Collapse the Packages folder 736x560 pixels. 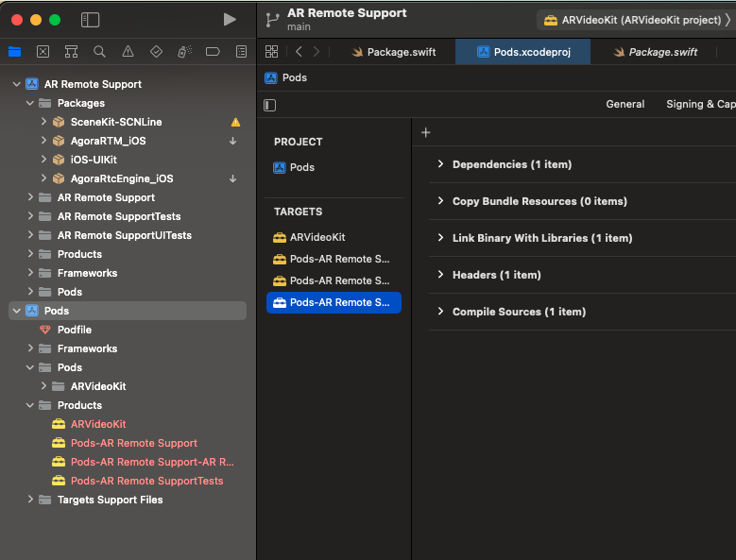(30, 103)
